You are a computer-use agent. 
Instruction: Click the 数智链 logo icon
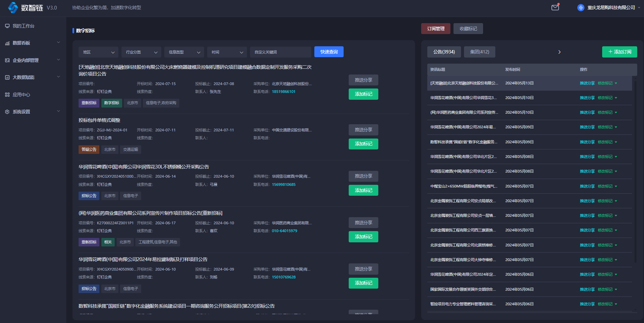click(13, 7)
